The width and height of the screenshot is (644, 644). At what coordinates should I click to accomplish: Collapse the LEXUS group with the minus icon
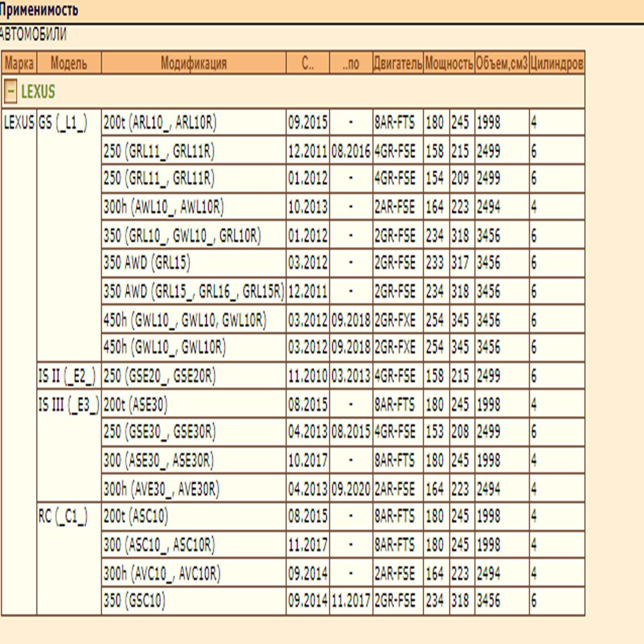(x=10, y=91)
